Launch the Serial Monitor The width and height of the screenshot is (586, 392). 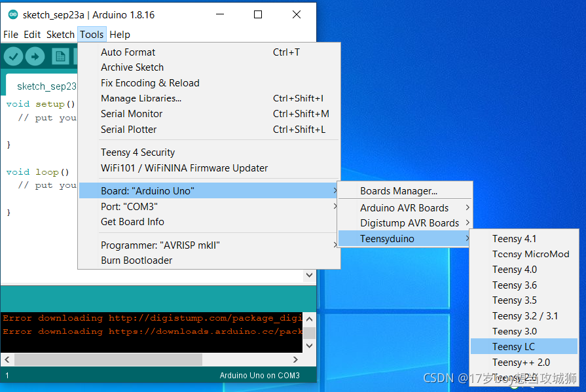(210, 114)
